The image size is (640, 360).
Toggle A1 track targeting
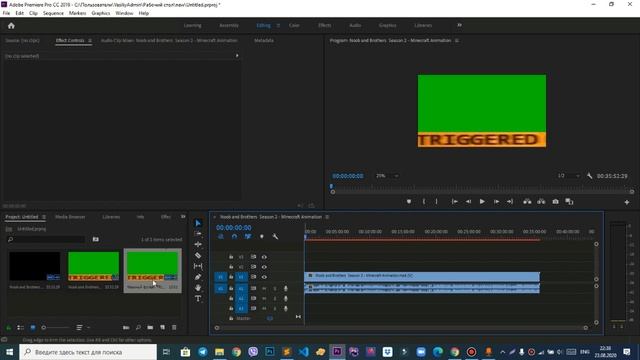pos(241,289)
